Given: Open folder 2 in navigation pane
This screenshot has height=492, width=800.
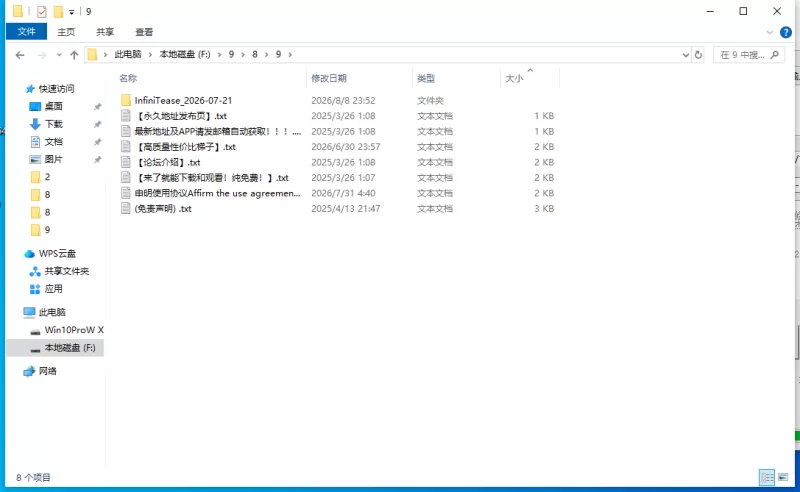Looking at the screenshot, I should pos(47,177).
